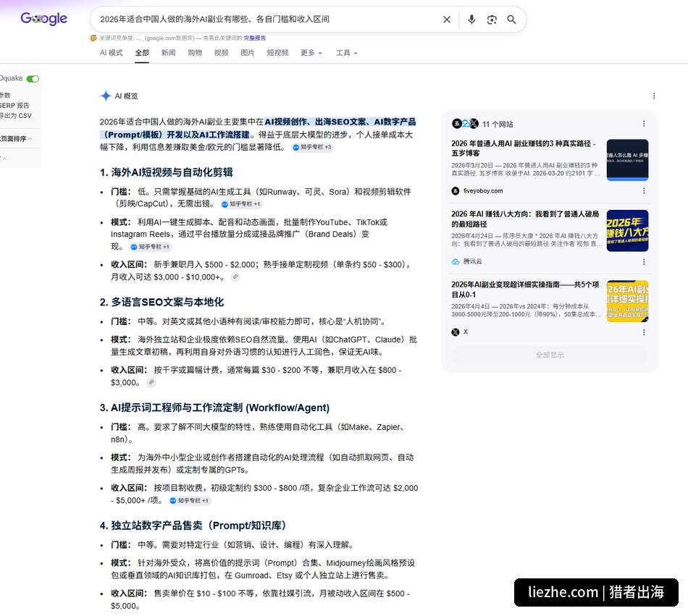Click the Google logo
Viewport: 688px width, 616px height.
pos(44,18)
